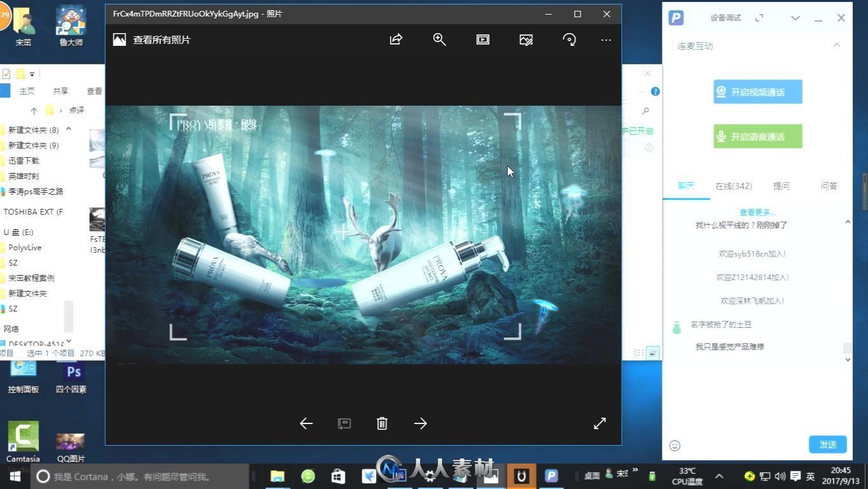Start slideshow in Photos toolbar
This screenshot has width=868, height=489.
coord(483,39)
